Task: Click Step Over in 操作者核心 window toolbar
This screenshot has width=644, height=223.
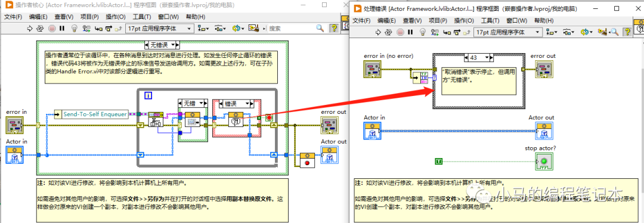Action: 109,29
